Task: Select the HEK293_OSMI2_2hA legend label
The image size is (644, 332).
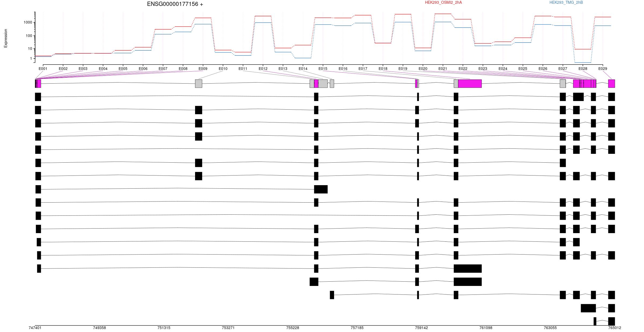Action: tap(443, 2)
